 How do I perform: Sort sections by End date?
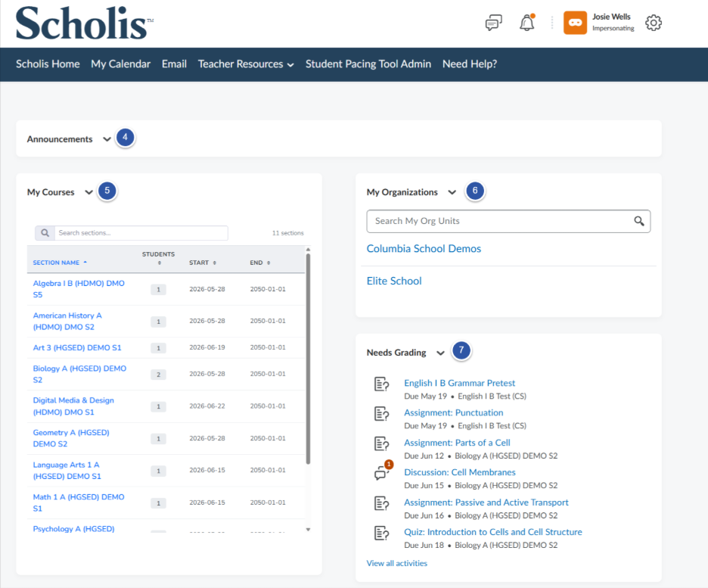(x=259, y=263)
